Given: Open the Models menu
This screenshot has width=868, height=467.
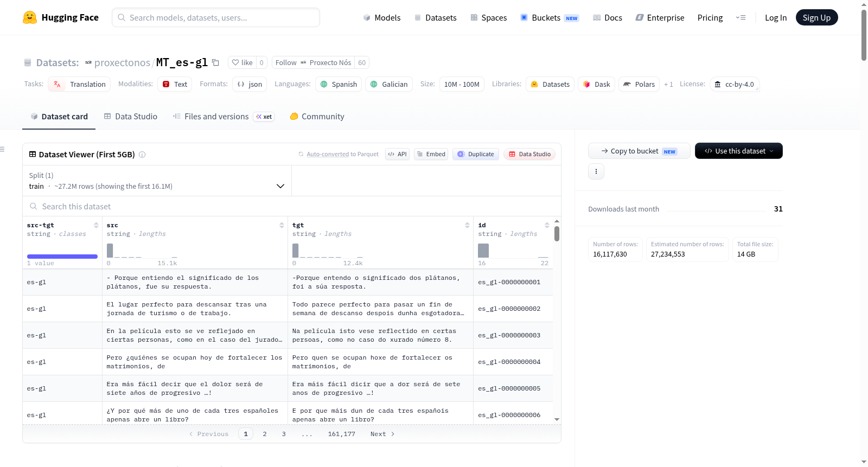Looking at the screenshot, I should pos(382,17).
